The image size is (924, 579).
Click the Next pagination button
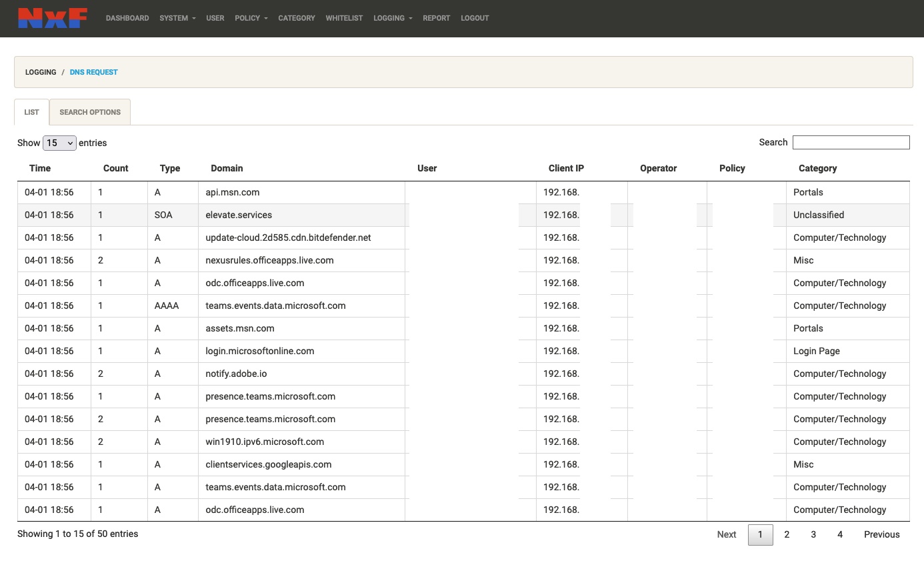pyautogui.click(x=726, y=534)
